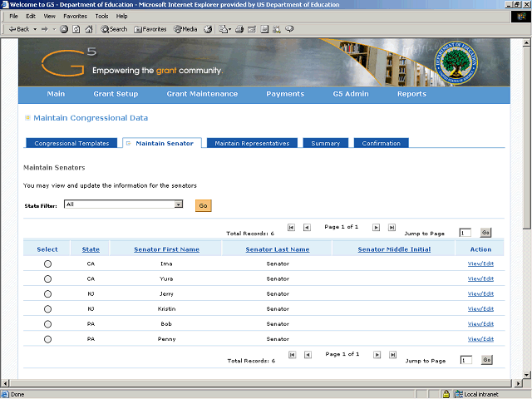Click the Refresh page icon
Image resolution: width=532 pixels, height=399 pixels.
(76, 29)
